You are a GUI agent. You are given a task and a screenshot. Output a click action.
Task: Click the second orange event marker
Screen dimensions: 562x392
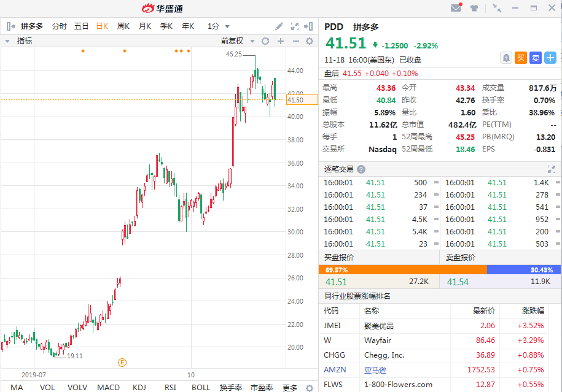(x=125, y=51)
